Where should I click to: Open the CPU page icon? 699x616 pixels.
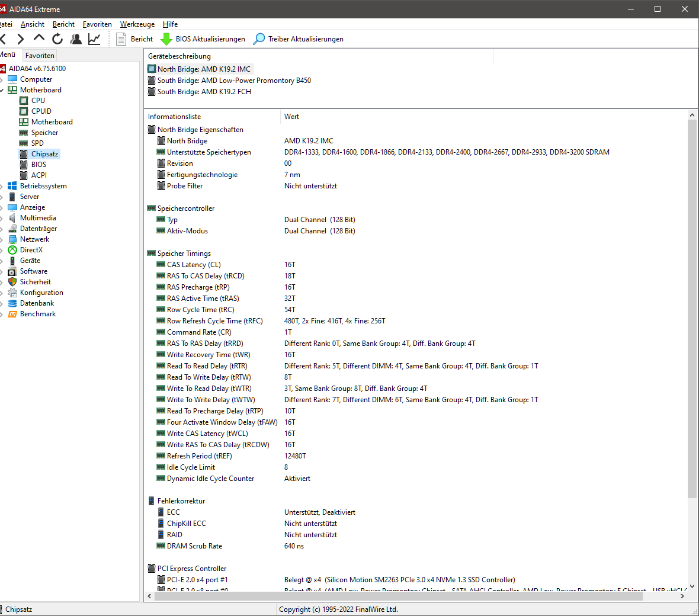(x=24, y=101)
